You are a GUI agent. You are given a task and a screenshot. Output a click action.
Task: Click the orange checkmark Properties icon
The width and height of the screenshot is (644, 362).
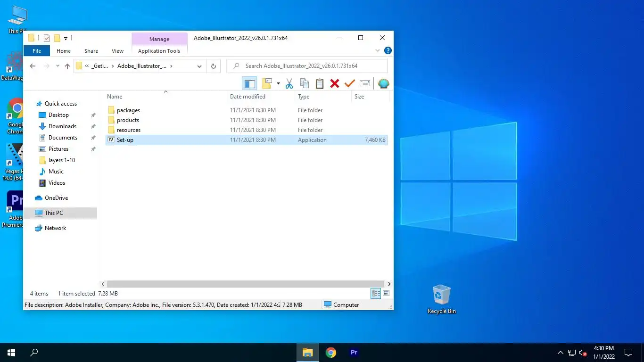tap(349, 84)
